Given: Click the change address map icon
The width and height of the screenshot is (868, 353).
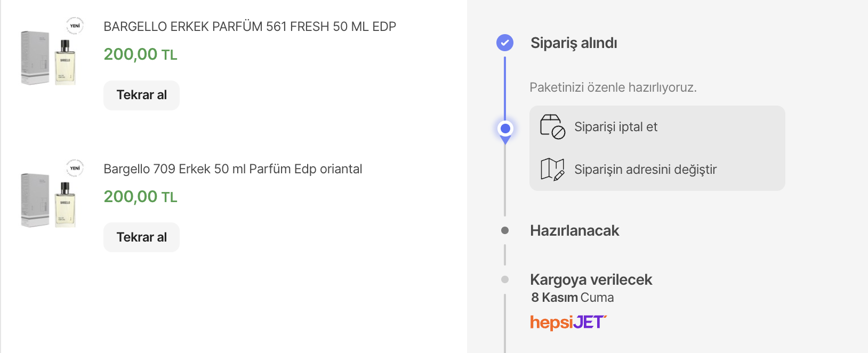Looking at the screenshot, I should pos(552,170).
